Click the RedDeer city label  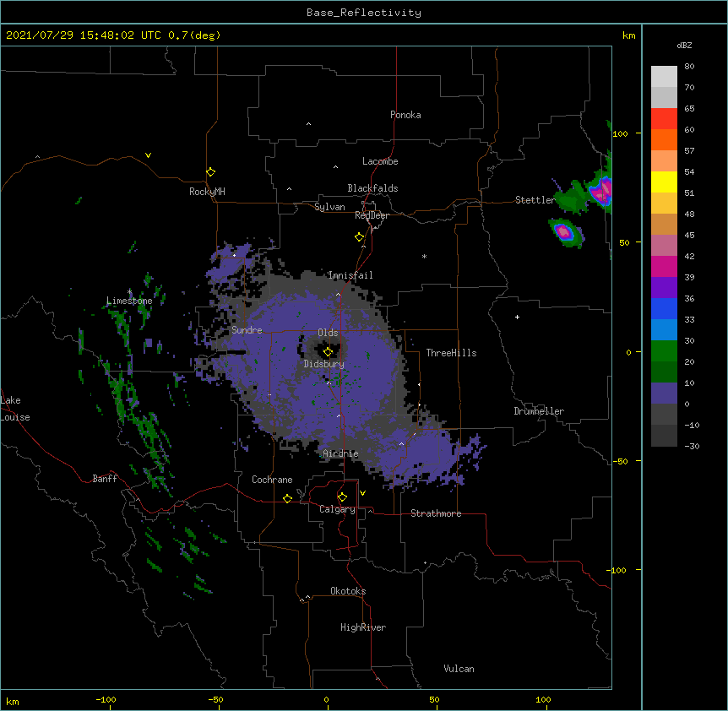[372, 215]
